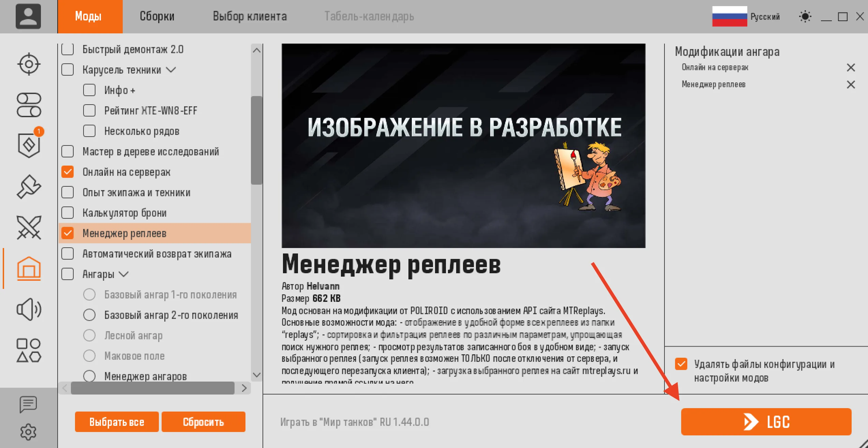This screenshot has width=868, height=448.
Task: Click the vertical scrollbar thumb of mod list
Action: [x=257, y=140]
